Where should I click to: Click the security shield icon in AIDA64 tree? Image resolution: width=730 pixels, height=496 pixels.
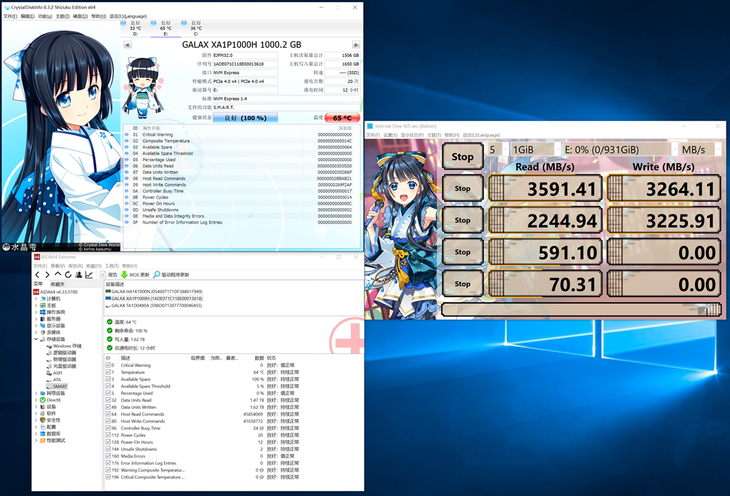(x=43, y=420)
